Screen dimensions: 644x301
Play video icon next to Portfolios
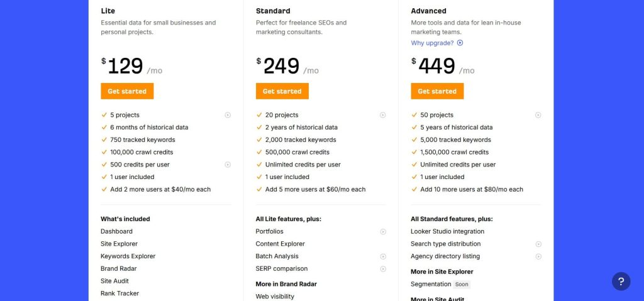[383, 231]
